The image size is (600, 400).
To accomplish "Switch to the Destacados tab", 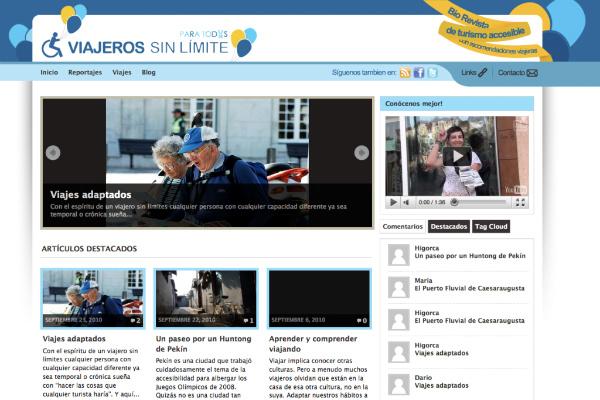I will (448, 227).
